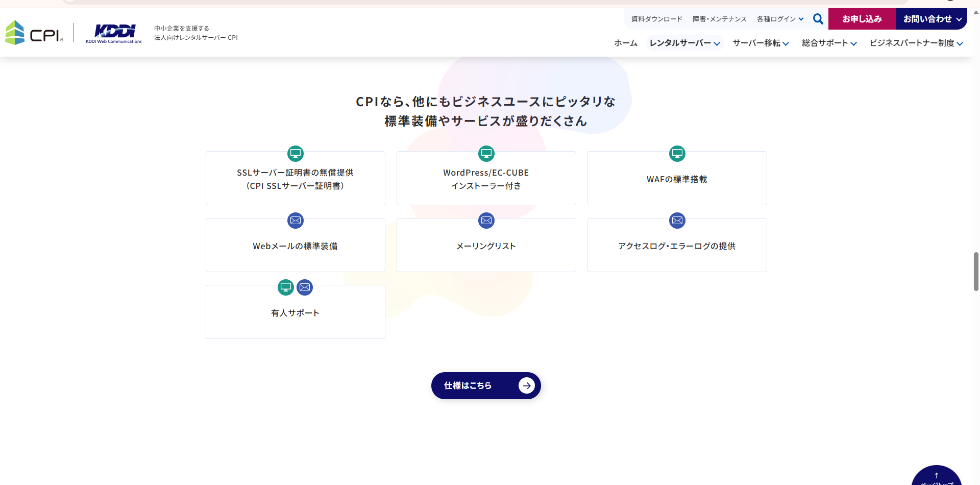The width and height of the screenshot is (980, 485).
Task: Click the お申し込み button
Action: click(862, 19)
